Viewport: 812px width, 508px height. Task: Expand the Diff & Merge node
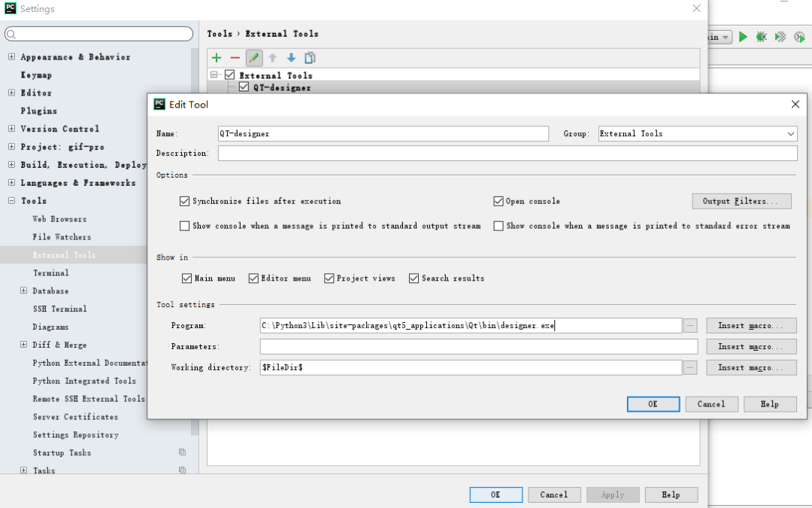(x=23, y=344)
